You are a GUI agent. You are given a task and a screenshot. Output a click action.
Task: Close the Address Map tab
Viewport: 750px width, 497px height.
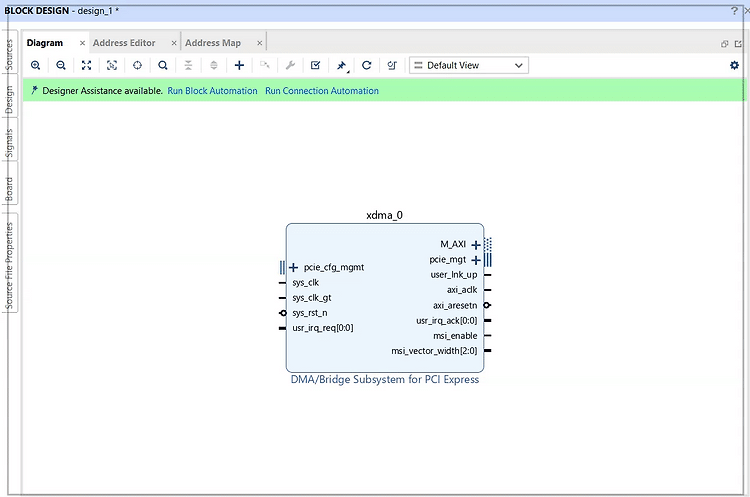click(x=260, y=43)
